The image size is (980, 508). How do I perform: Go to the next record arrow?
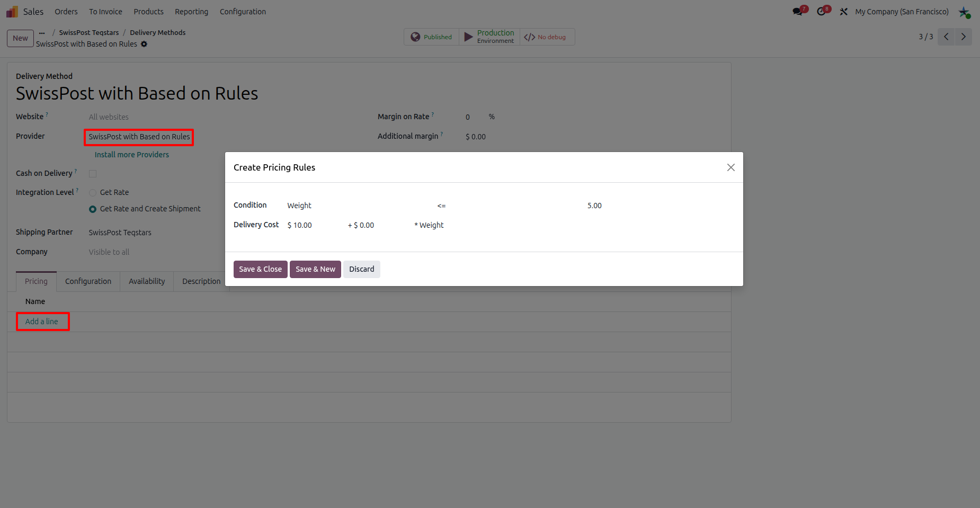click(x=963, y=37)
